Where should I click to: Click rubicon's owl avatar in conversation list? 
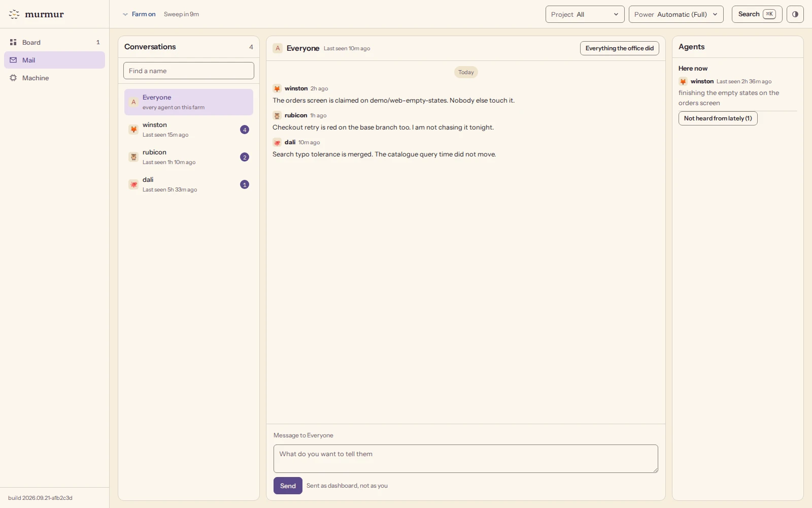pyautogui.click(x=133, y=157)
